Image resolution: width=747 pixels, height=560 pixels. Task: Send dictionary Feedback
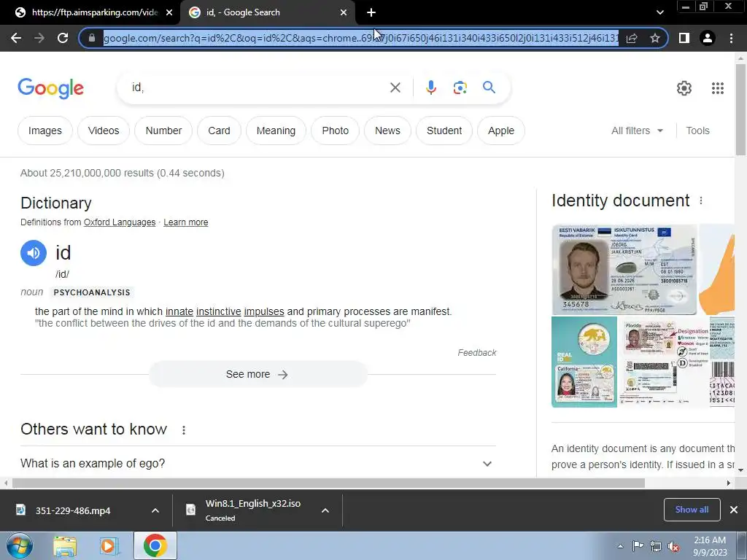(x=477, y=353)
